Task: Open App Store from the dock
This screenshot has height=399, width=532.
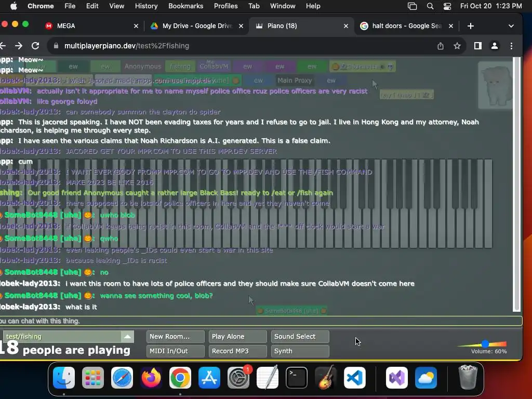Action: pos(209,378)
